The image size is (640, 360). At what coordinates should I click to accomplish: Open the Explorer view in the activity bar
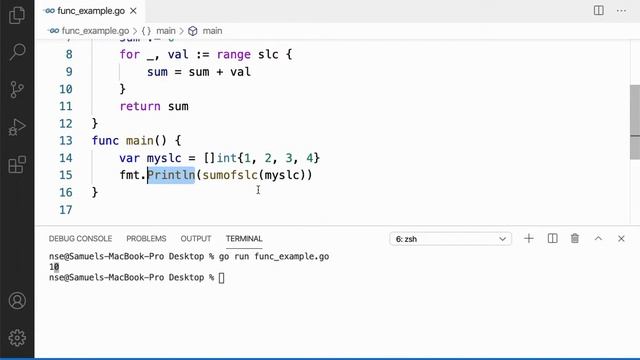click(x=17, y=15)
